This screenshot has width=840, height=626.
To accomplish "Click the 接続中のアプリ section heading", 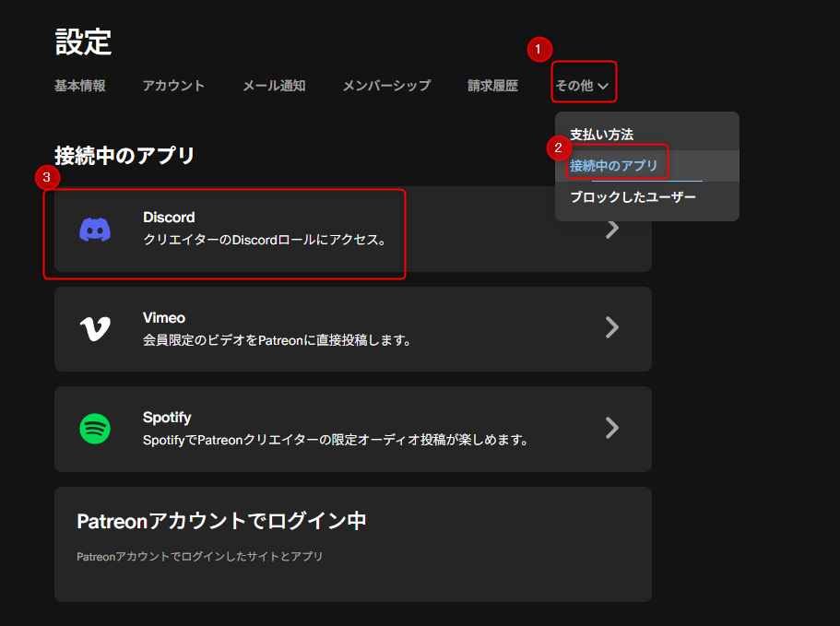I will [124, 156].
